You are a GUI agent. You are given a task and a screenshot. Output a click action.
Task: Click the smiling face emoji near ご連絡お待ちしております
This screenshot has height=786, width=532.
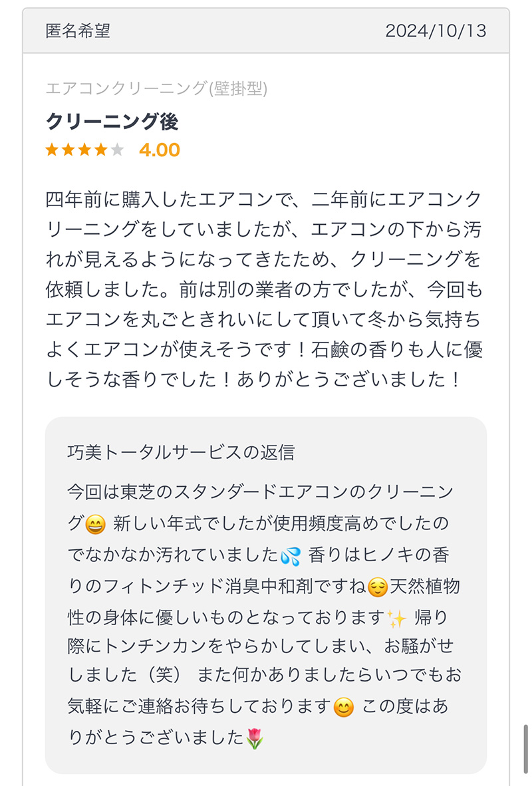coord(344,708)
